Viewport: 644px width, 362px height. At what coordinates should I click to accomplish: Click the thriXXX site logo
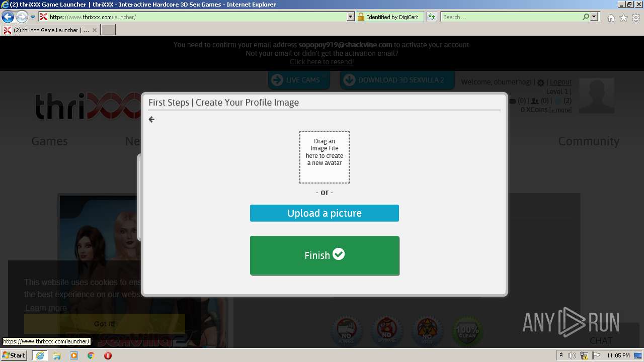pos(88,106)
